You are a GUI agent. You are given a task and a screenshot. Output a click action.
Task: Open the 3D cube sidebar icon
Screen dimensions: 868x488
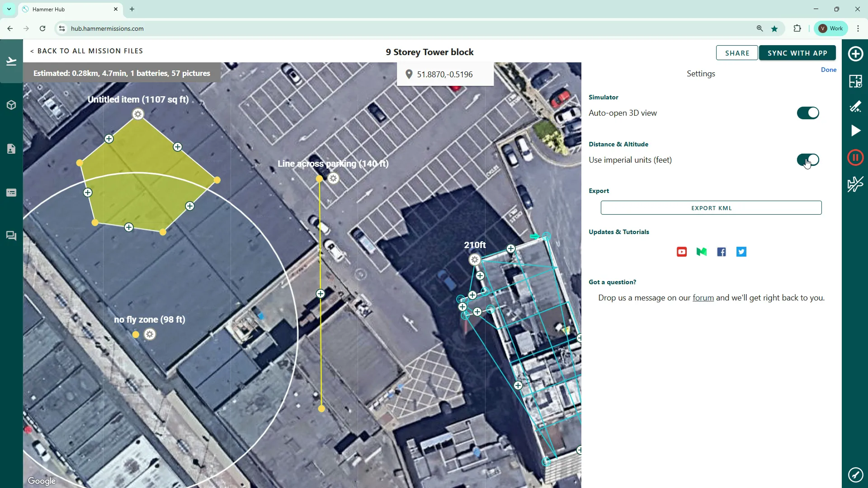[x=11, y=105]
